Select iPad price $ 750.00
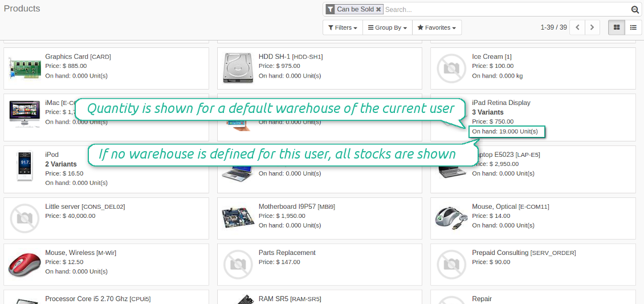Viewport: 644px width, 304px height. [493, 121]
